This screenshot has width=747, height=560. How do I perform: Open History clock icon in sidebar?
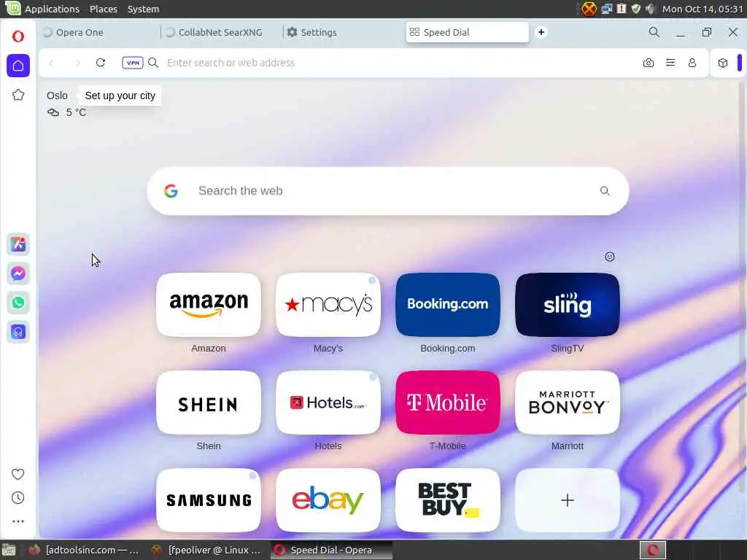pyautogui.click(x=18, y=497)
